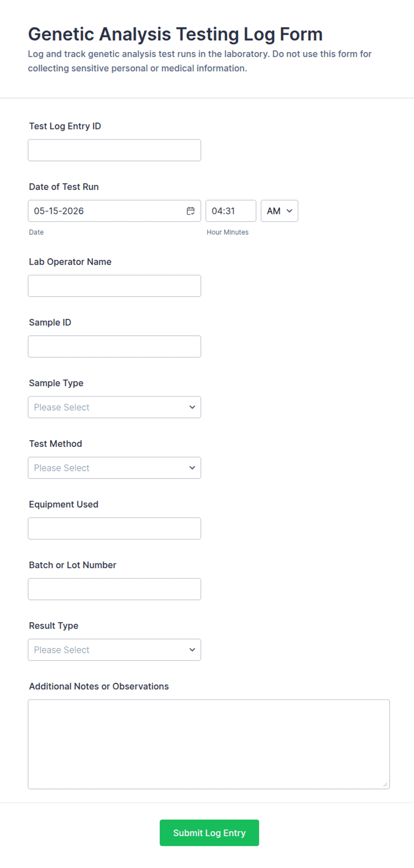
Task: Click the Test Method chevron arrow
Action: [192, 468]
